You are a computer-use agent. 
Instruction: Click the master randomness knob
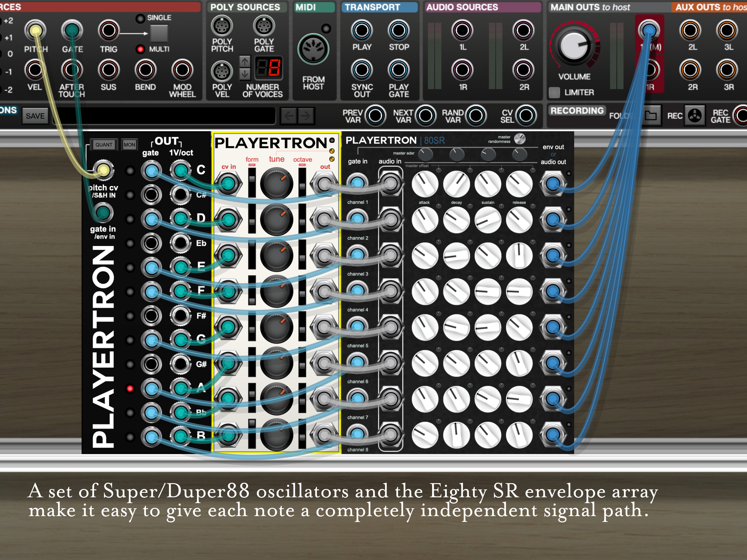click(520, 138)
